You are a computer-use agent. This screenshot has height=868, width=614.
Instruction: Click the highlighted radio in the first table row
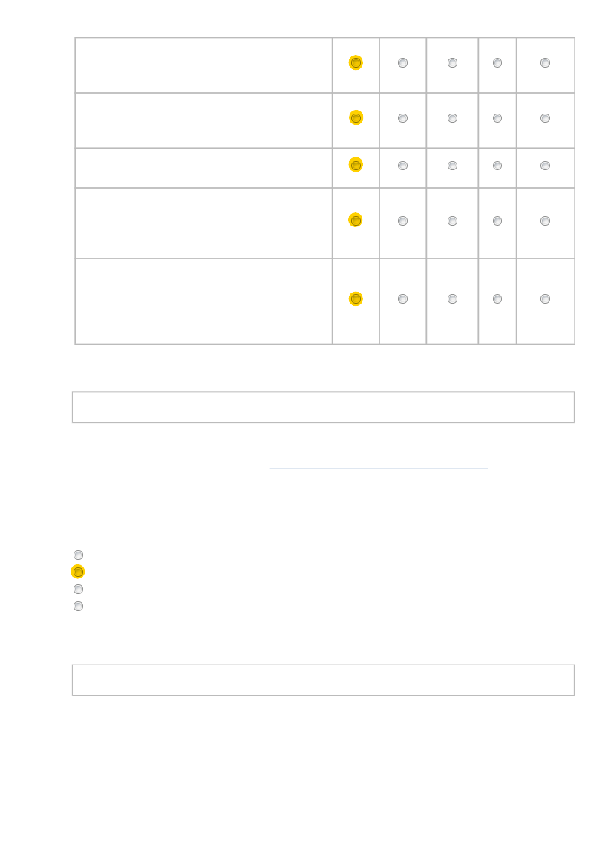[x=356, y=63]
